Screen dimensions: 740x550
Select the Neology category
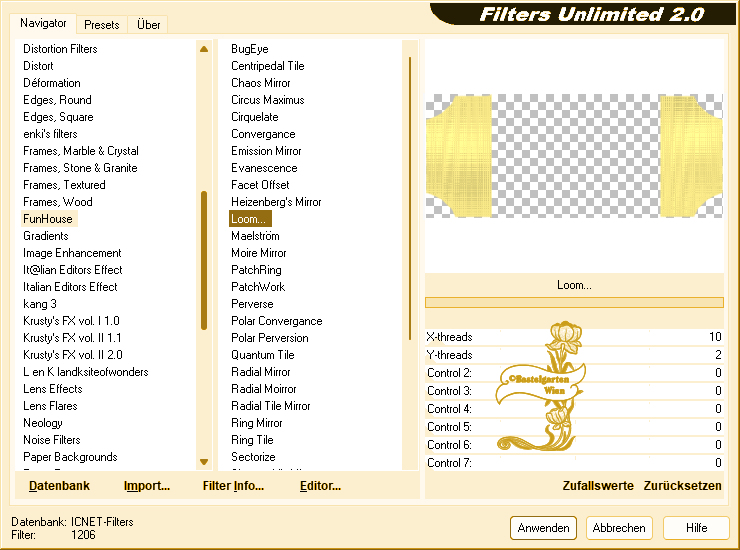42,423
